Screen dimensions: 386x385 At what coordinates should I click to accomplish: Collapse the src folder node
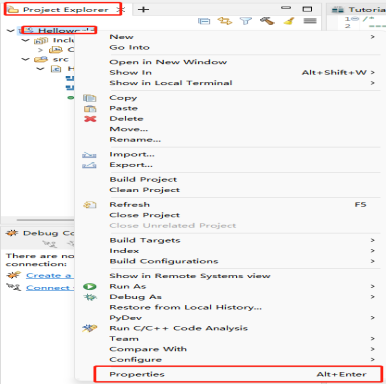(x=25, y=59)
